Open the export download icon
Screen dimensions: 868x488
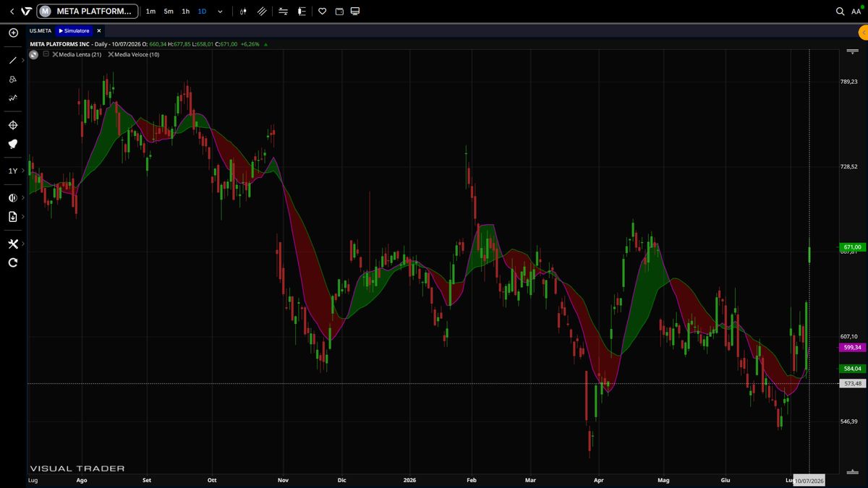point(13,216)
